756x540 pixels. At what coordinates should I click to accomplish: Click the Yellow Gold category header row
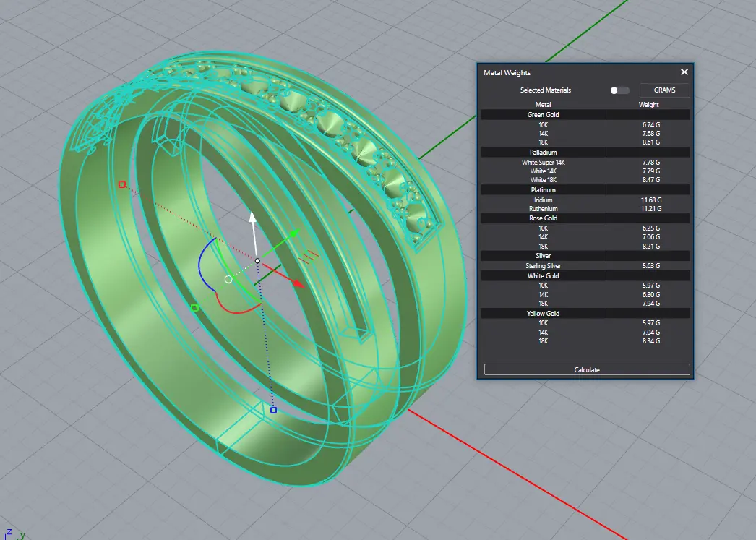click(x=543, y=314)
